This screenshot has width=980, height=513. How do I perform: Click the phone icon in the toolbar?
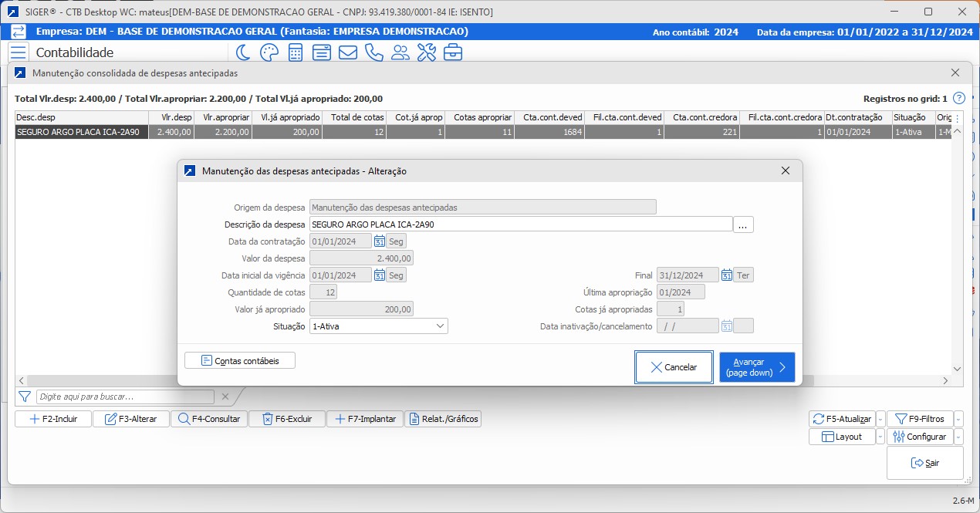[373, 52]
